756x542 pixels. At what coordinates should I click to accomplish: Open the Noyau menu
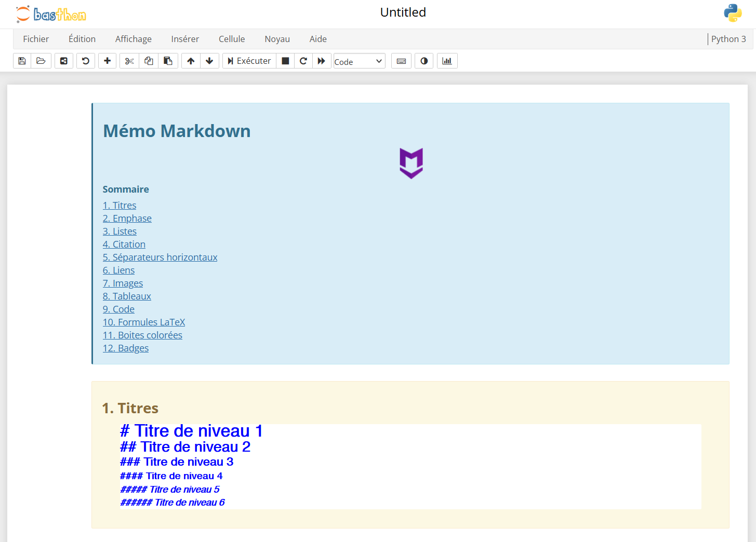pyautogui.click(x=277, y=39)
